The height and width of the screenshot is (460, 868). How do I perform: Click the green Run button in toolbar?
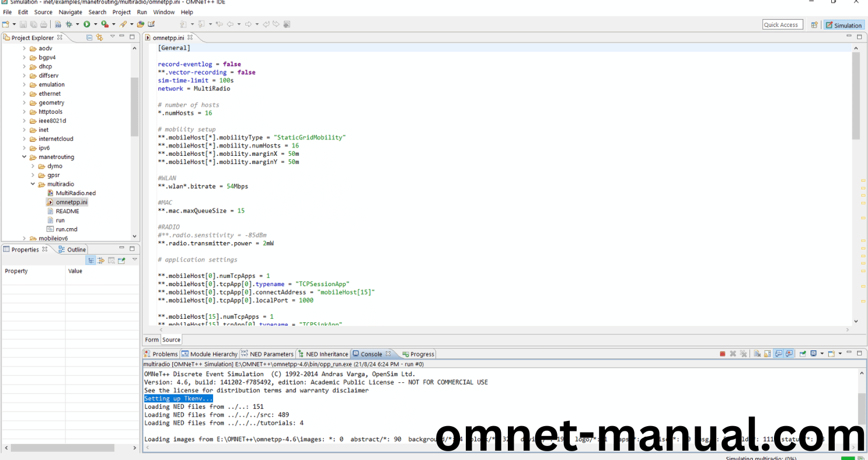(86, 25)
